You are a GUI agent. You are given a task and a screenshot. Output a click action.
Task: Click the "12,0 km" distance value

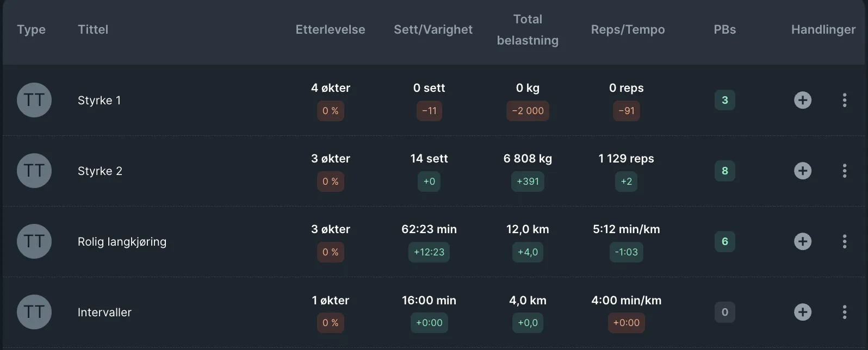coord(528,229)
